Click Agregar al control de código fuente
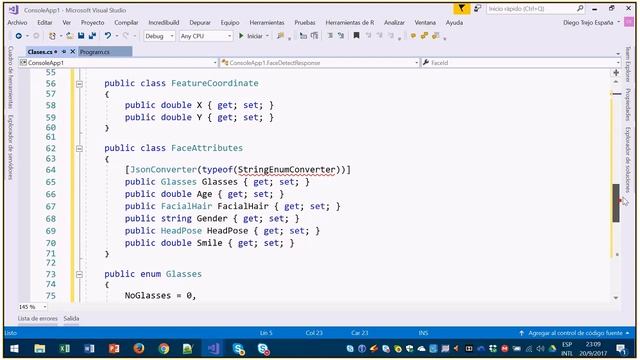 point(575,333)
